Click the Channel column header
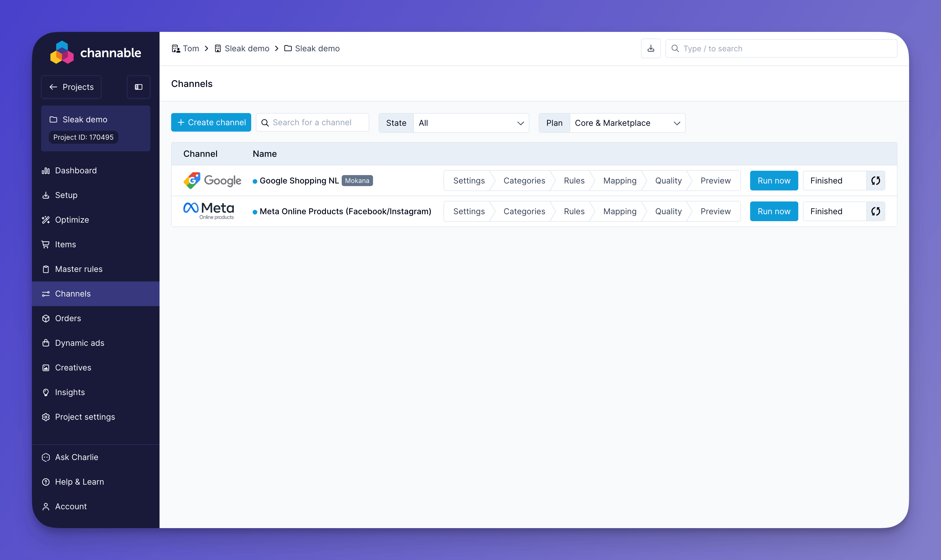Image resolution: width=941 pixels, height=560 pixels. (x=200, y=154)
